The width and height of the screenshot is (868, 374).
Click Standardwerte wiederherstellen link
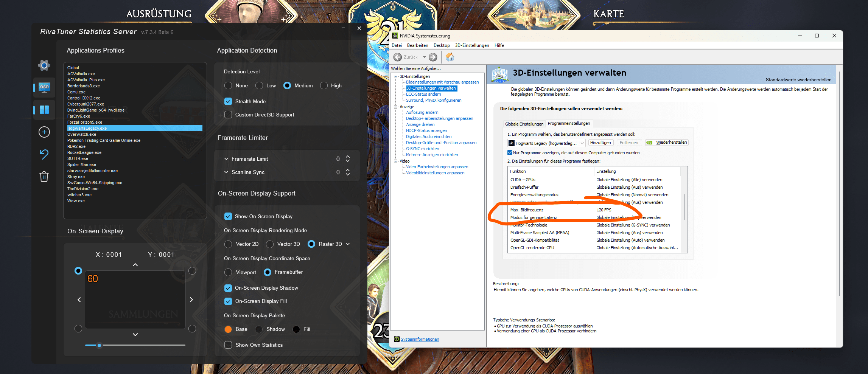click(x=798, y=80)
